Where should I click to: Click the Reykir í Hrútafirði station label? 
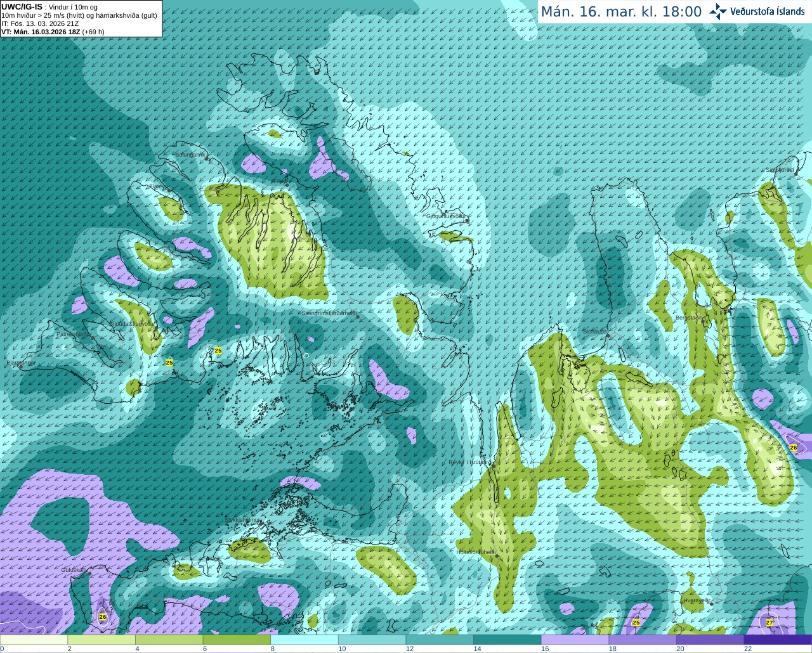click(x=471, y=462)
